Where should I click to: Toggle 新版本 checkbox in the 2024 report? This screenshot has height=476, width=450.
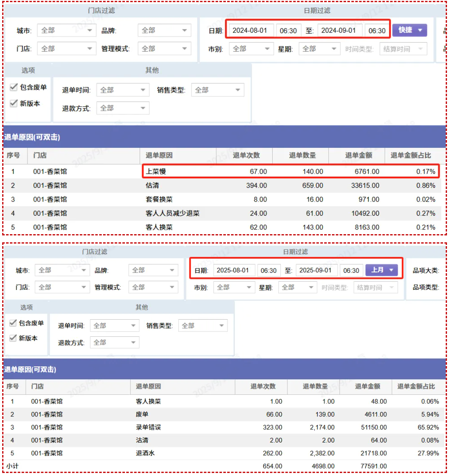[14, 104]
